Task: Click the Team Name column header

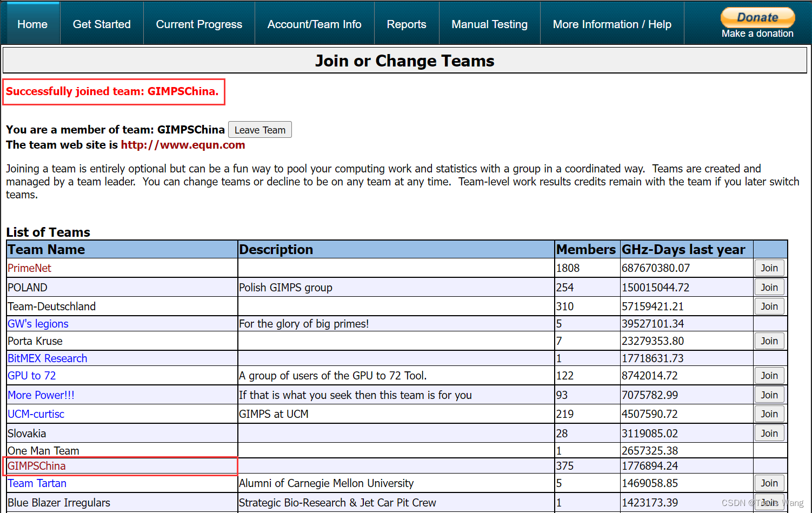Action: [x=122, y=249]
